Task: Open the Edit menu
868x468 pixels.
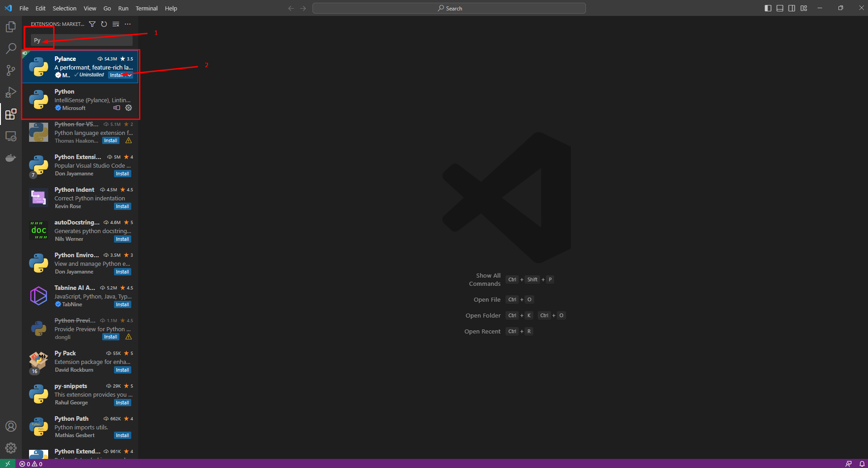Action: coord(40,8)
